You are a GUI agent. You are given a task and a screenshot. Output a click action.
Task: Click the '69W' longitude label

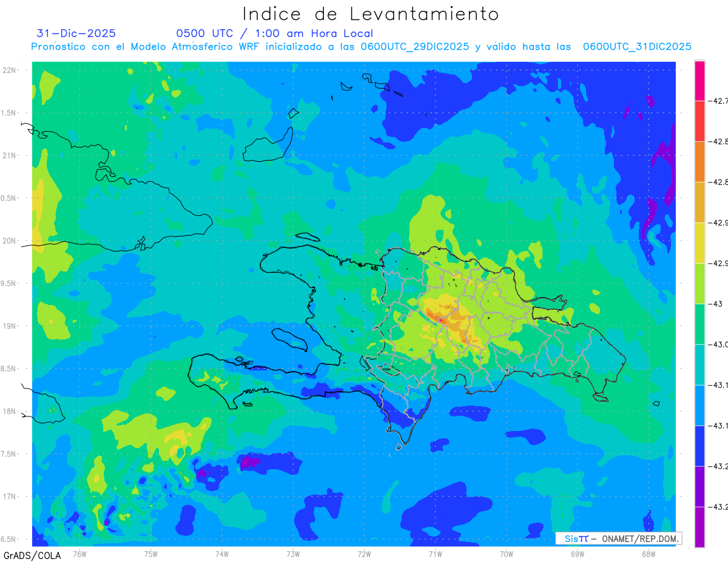point(578,554)
